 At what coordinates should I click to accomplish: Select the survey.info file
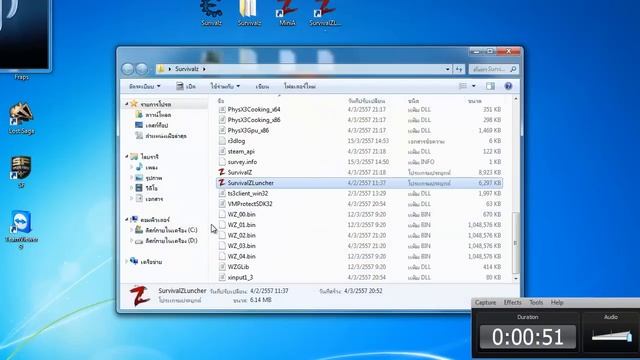(x=359, y=162)
